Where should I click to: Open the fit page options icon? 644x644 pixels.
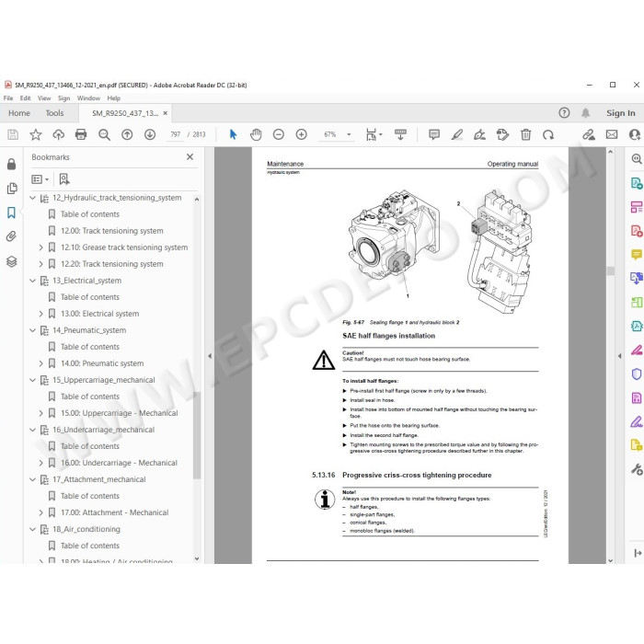click(374, 134)
